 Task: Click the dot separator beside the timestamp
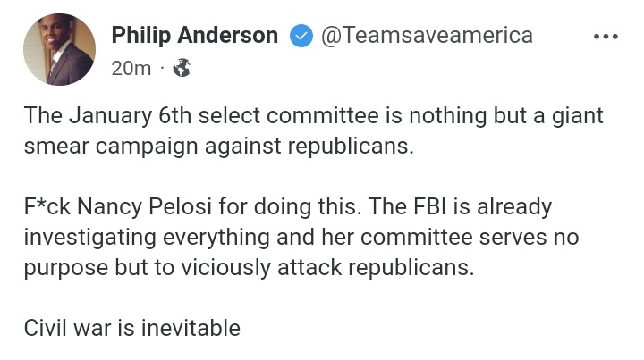pos(162,67)
